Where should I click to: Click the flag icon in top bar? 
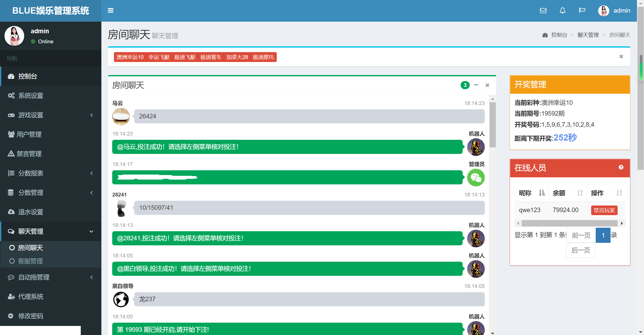(x=582, y=11)
